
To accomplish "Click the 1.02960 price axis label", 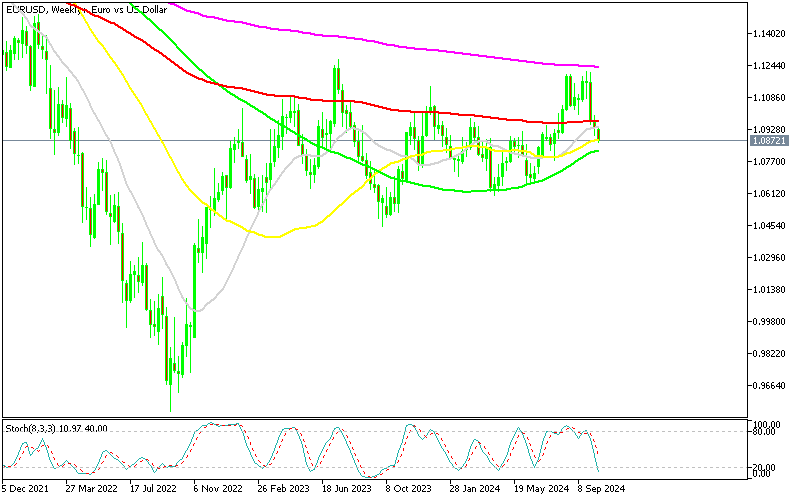I will [769, 258].
